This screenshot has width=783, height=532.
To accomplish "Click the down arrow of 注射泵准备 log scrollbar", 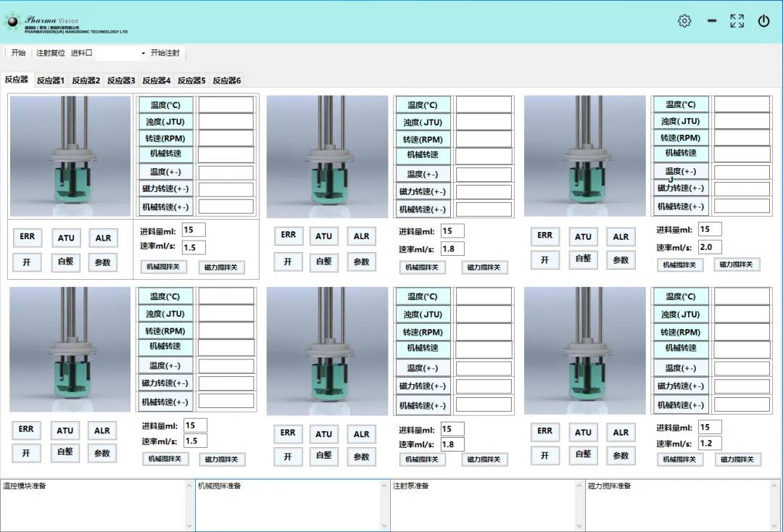I will coord(579,525).
